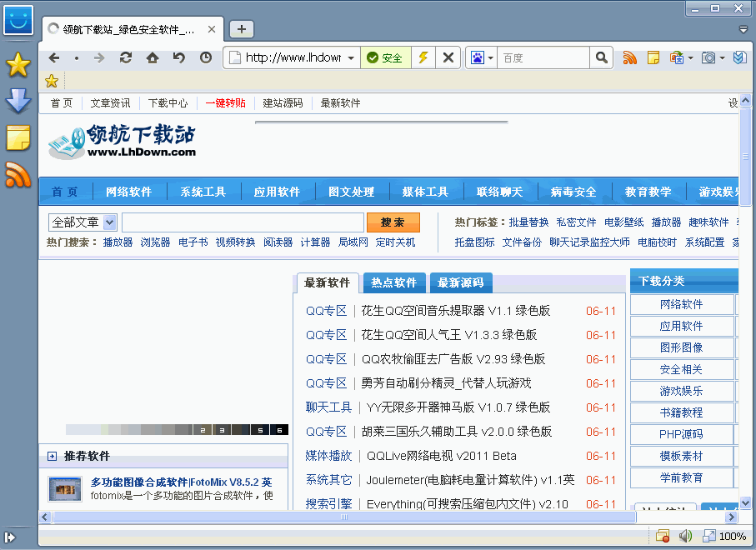Switch to the 热点软件 tab
The image size is (756, 550).
click(394, 282)
